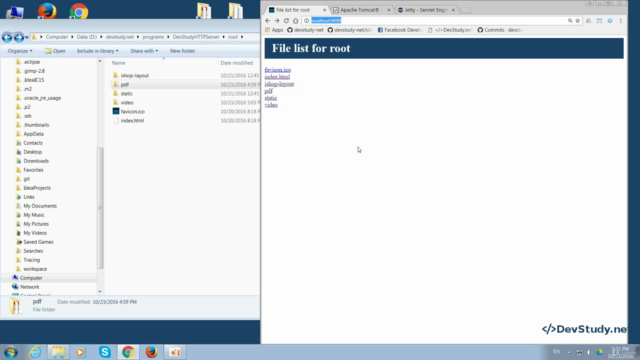Open the Facebook Developers bookmark
Screen dimensions: 640x360
pos(399,30)
